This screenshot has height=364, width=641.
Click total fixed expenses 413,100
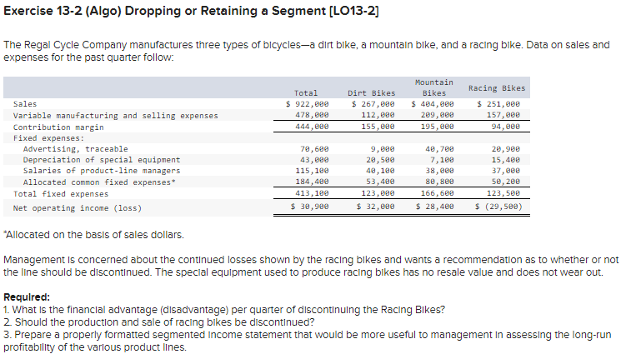pos(312,192)
